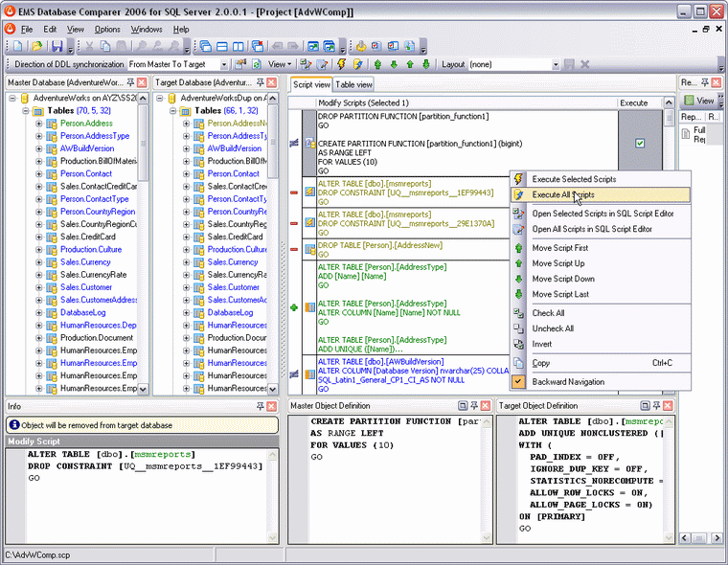The width and height of the screenshot is (728, 565).
Task: Toggle the Execute checkbox for partition function script
Action: (x=640, y=143)
